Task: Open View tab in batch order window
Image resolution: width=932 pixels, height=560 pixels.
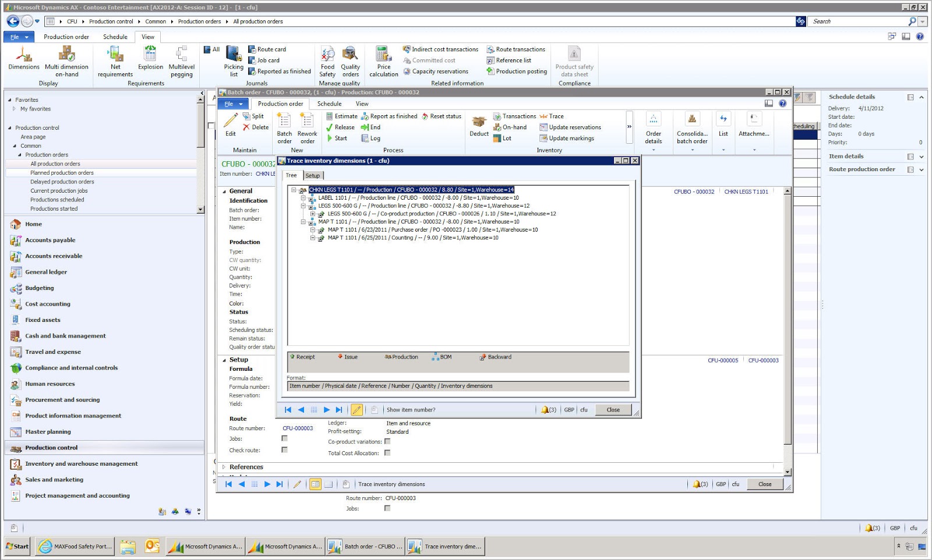Action: pos(362,104)
